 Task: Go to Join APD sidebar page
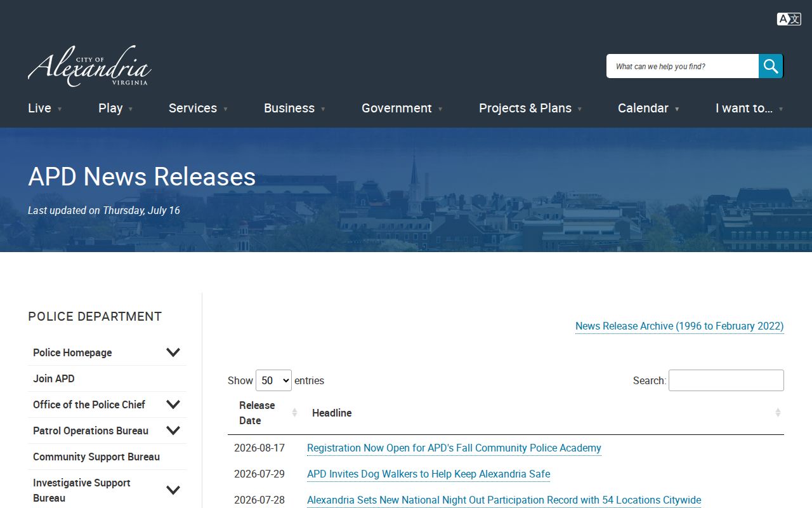(x=54, y=378)
